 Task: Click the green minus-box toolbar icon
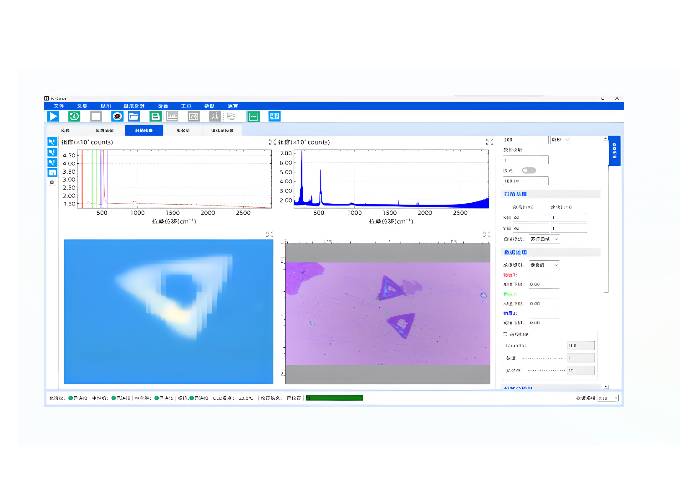click(x=253, y=117)
